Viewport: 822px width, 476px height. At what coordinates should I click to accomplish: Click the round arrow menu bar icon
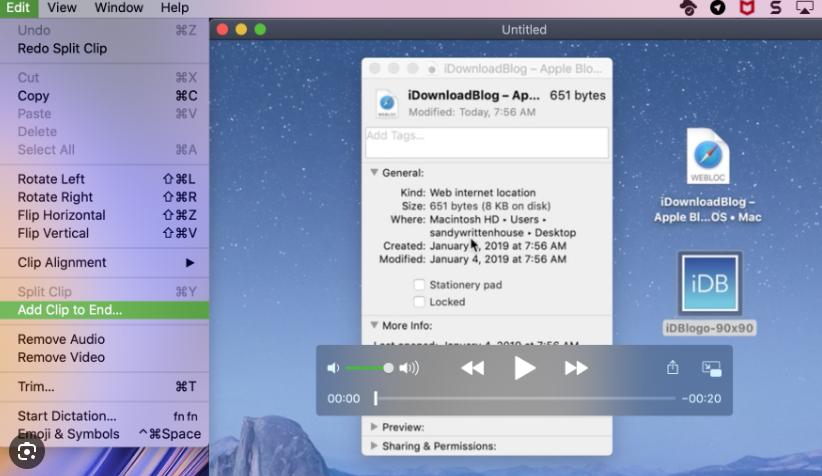point(718,7)
